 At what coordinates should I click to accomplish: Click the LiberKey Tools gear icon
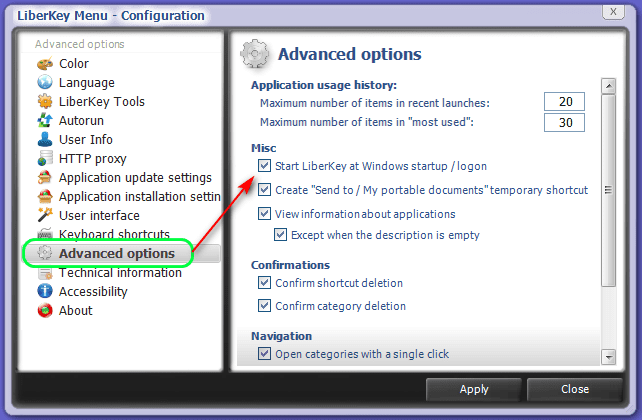coord(45,101)
